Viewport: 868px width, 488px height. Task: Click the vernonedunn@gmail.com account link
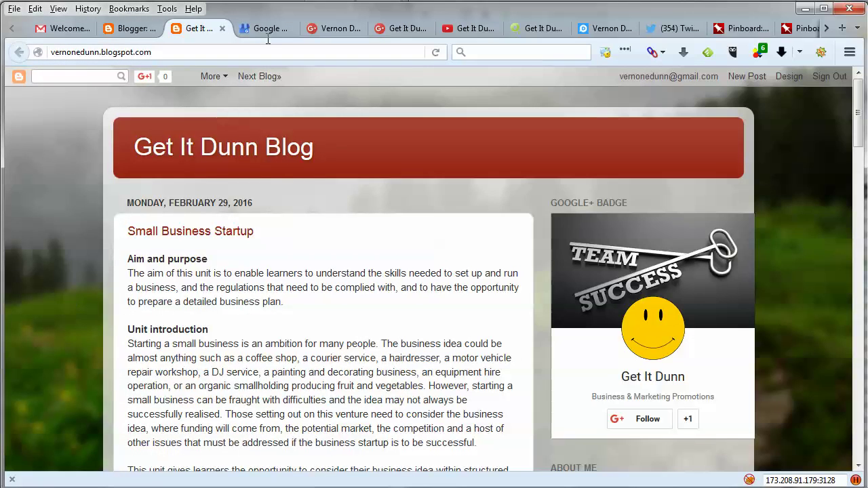click(x=668, y=77)
